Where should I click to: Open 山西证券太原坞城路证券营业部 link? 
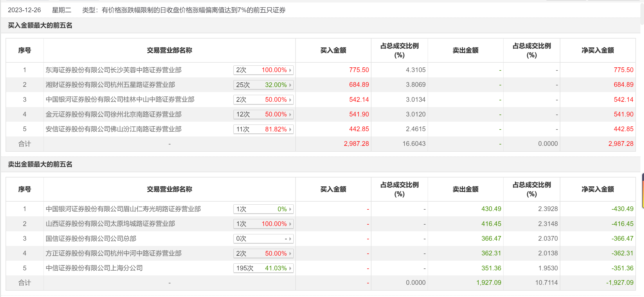[x=110, y=224]
